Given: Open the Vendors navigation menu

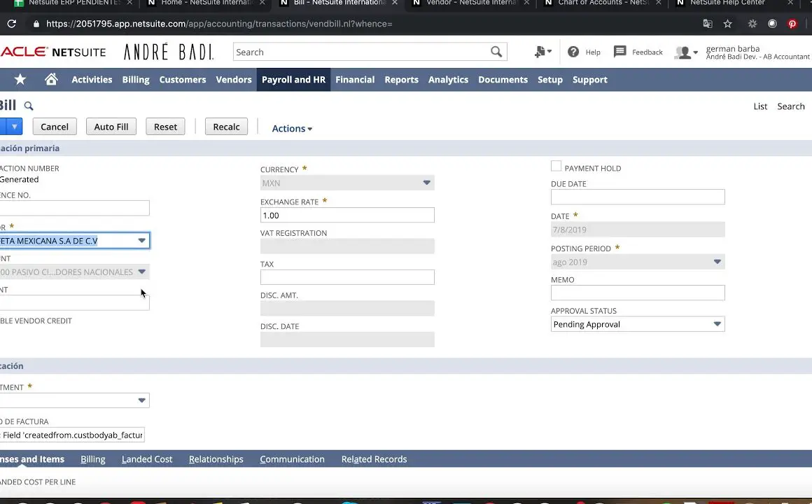Looking at the screenshot, I should pos(233,80).
